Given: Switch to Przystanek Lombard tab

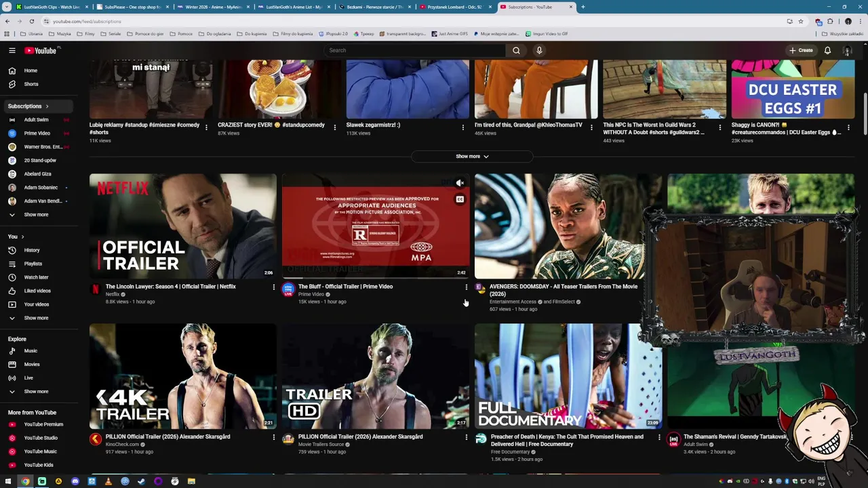Looking at the screenshot, I should [455, 7].
